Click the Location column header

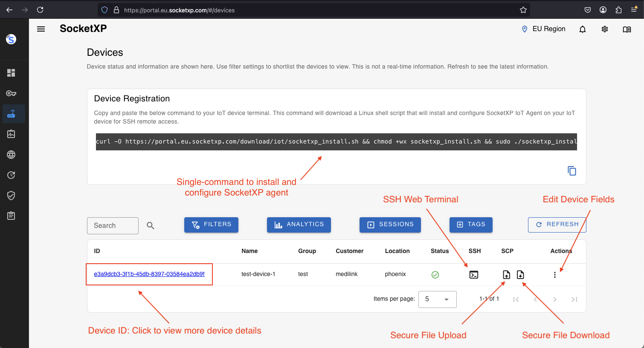(397, 251)
